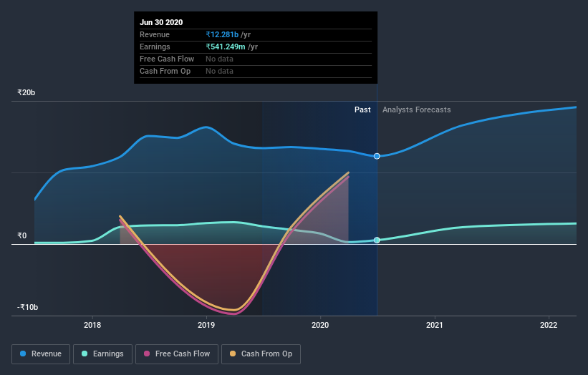
Task: Select the Revenue data point marker at Jun 2020
Action: tap(377, 156)
